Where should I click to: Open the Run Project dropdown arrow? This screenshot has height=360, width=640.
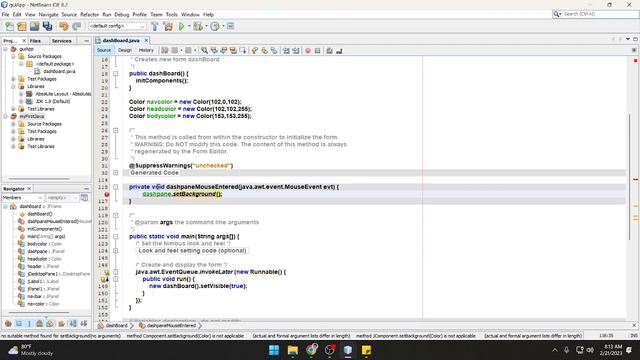[189, 26]
